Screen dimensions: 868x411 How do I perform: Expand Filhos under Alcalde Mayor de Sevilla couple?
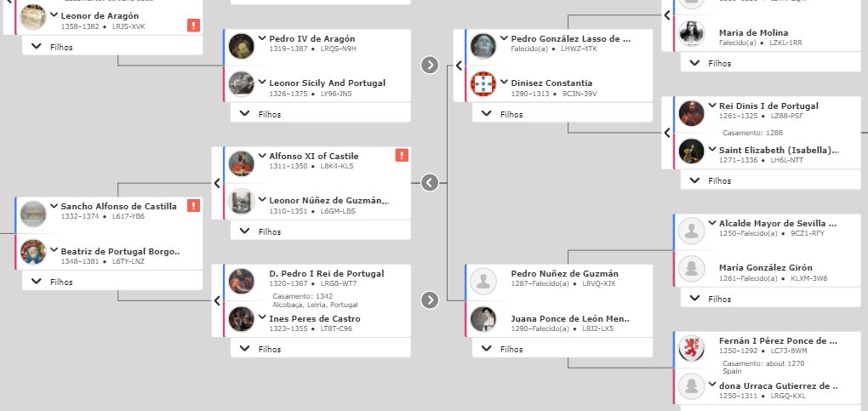[x=771, y=299]
